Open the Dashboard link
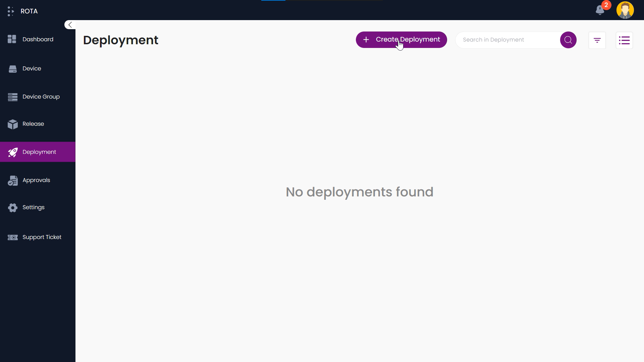Viewport: 644px width, 362px height. tap(38, 39)
